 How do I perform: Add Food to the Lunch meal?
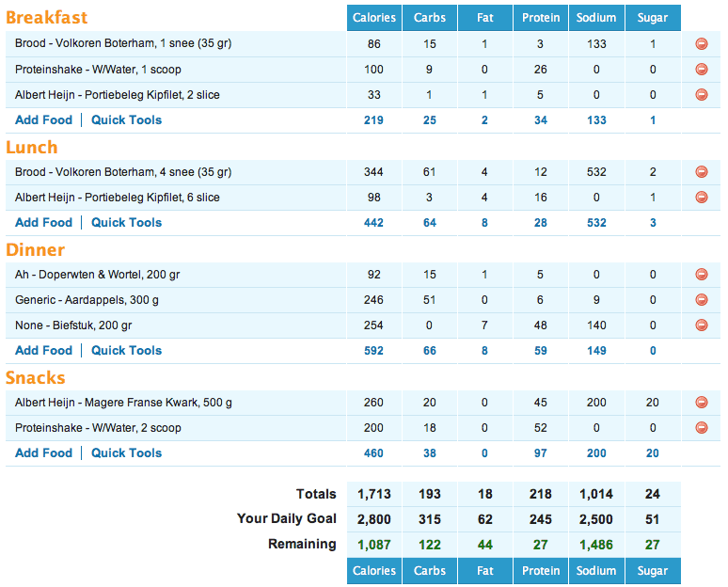(x=43, y=222)
